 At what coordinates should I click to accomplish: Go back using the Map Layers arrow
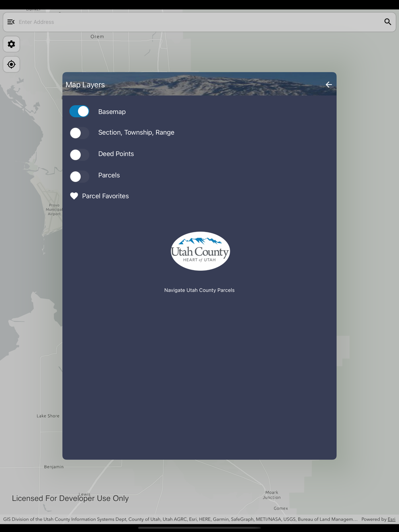coord(329,85)
